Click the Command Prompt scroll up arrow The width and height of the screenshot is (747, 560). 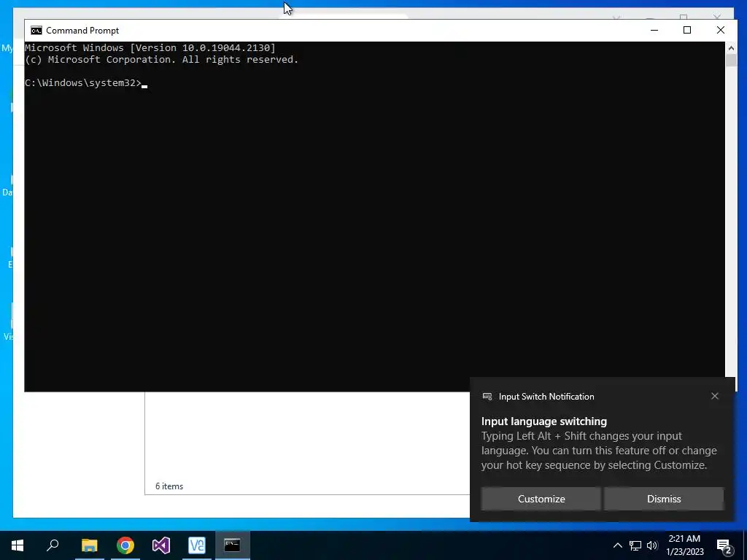pos(731,47)
